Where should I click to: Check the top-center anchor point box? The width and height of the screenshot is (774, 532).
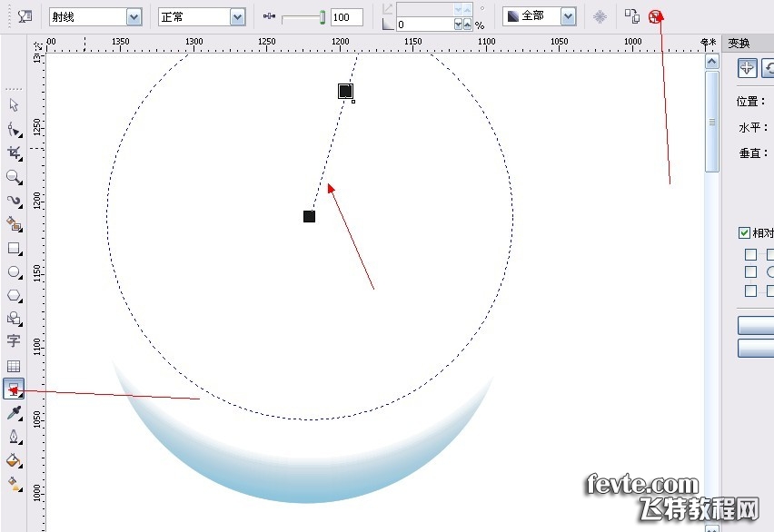(770, 254)
